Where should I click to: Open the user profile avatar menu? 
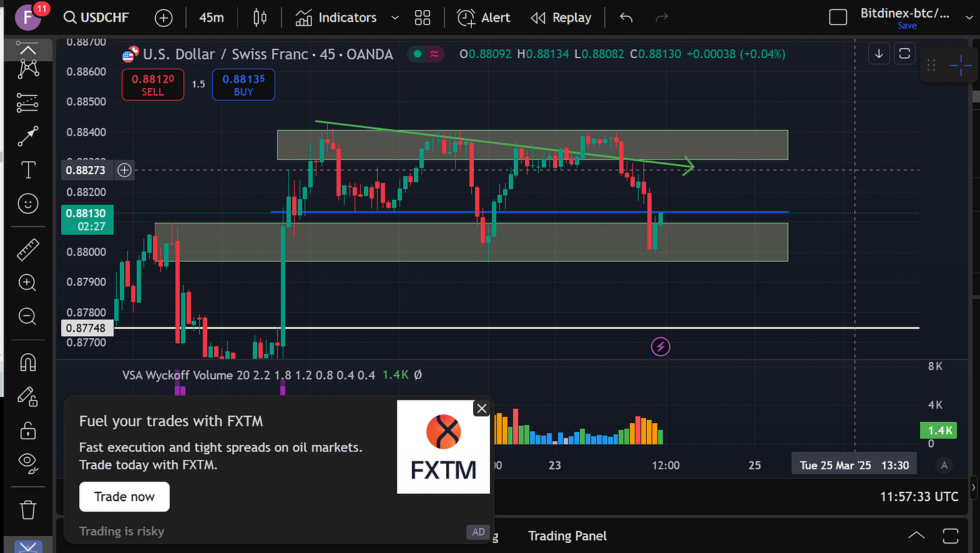pos(28,16)
